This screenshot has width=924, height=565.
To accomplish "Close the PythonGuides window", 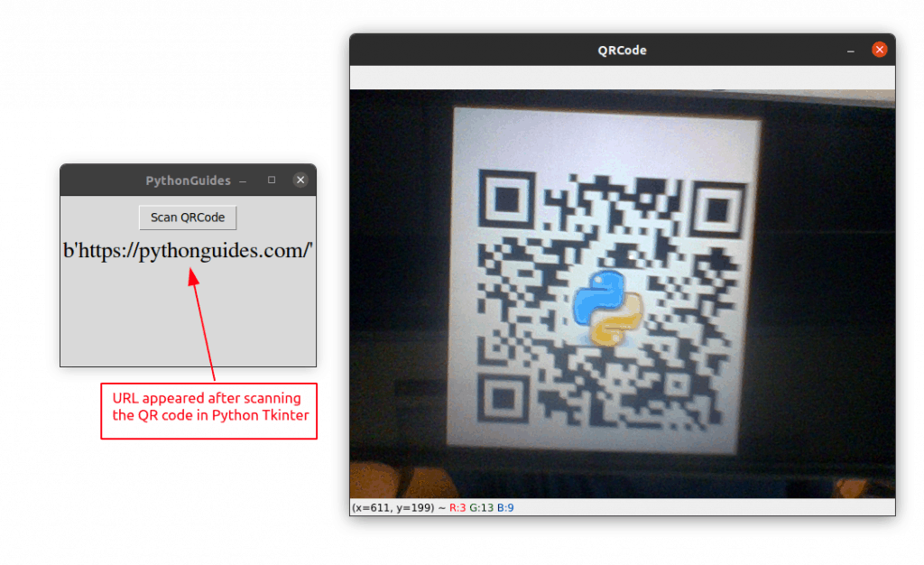I will pos(300,180).
